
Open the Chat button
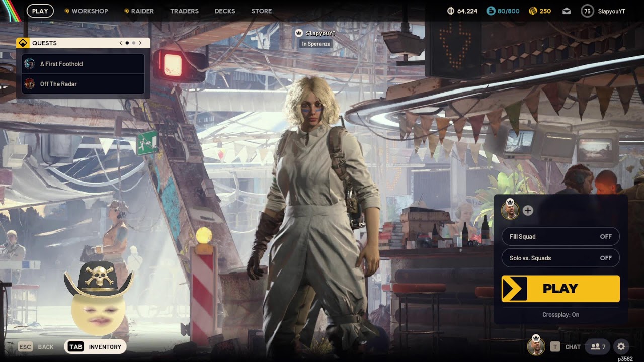click(x=573, y=347)
